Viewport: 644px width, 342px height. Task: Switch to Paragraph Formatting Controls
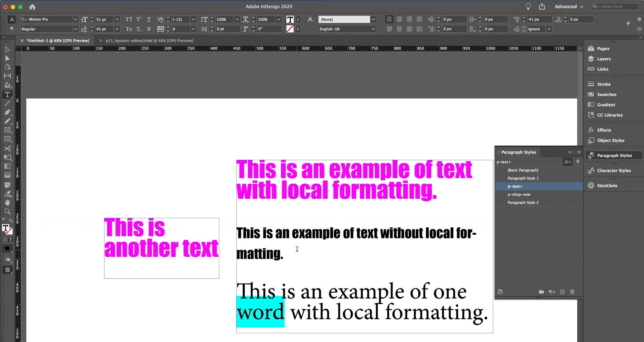tap(12, 29)
